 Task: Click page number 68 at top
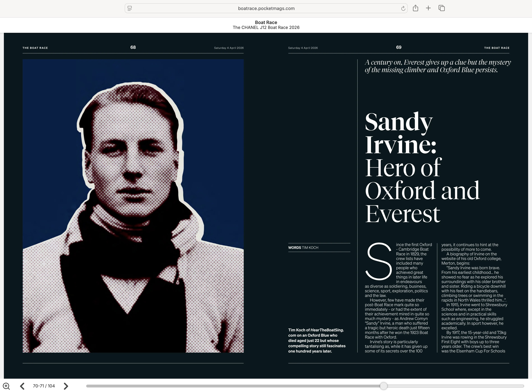coord(133,48)
